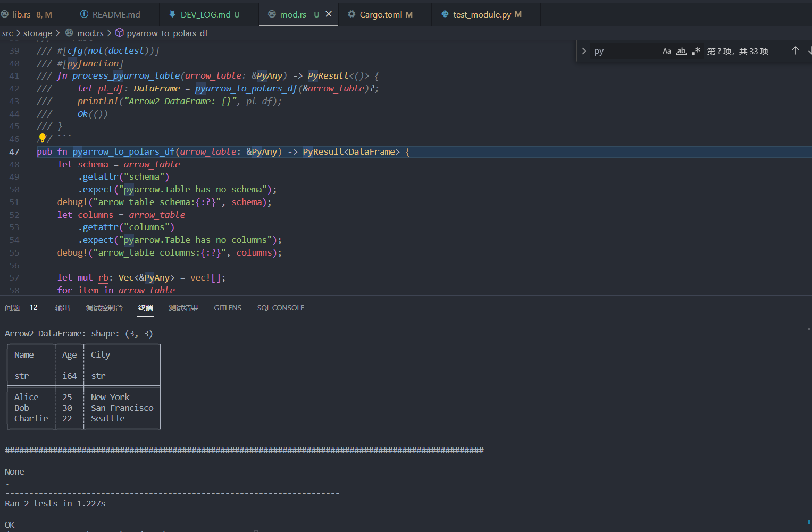Toggle Match Case in find widget
Screen dimensions: 812x532
667,51
